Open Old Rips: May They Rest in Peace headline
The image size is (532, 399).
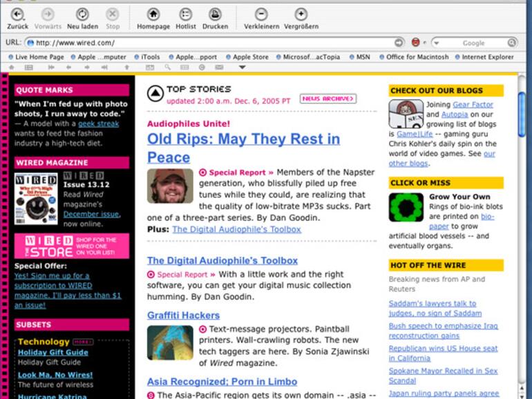(x=243, y=148)
